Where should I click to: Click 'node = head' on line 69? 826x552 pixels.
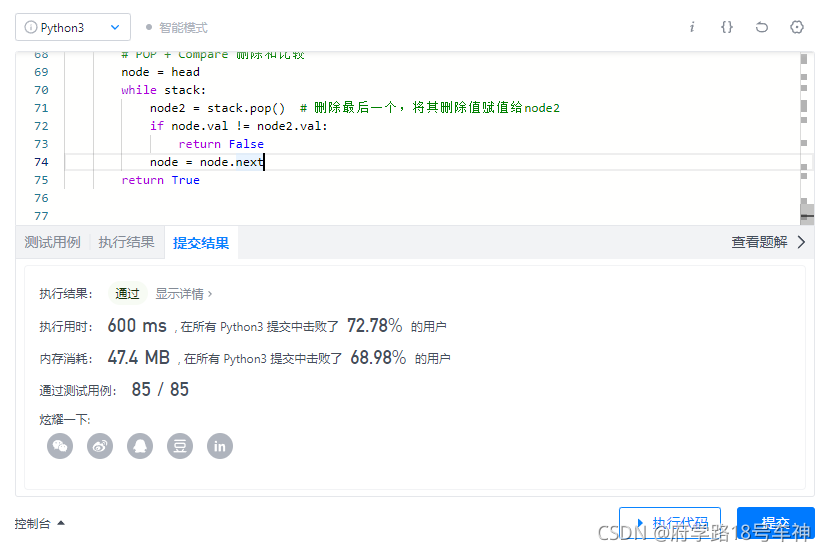click(x=160, y=72)
